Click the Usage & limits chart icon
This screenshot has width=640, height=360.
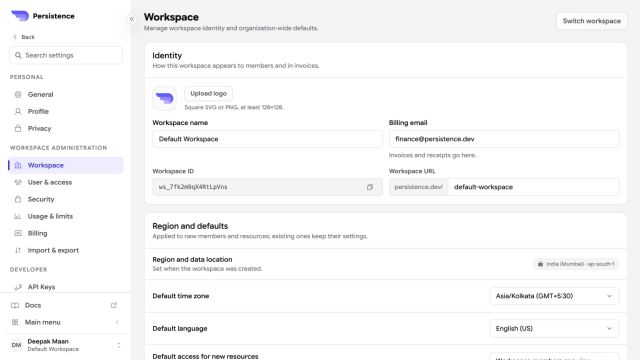18,216
